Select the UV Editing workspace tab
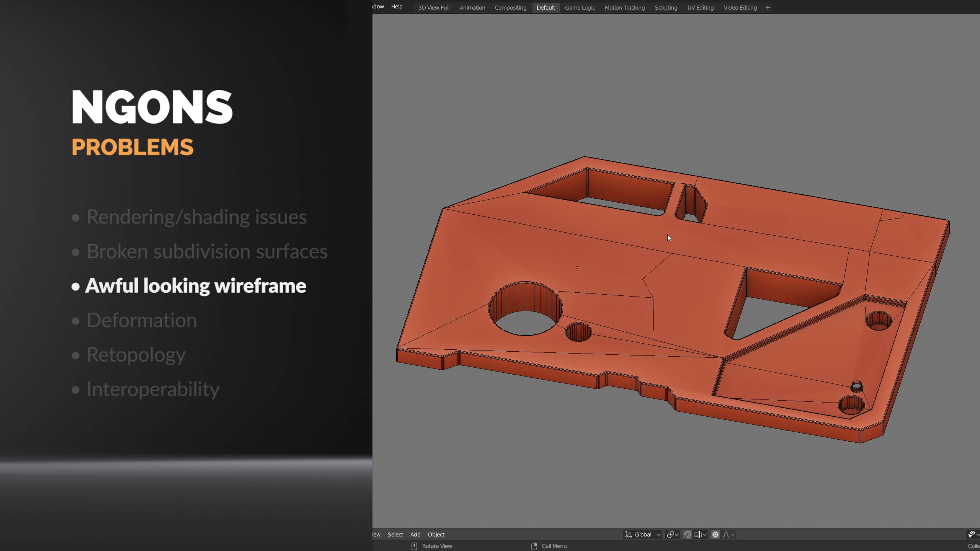This screenshot has width=980, height=551. [701, 7]
